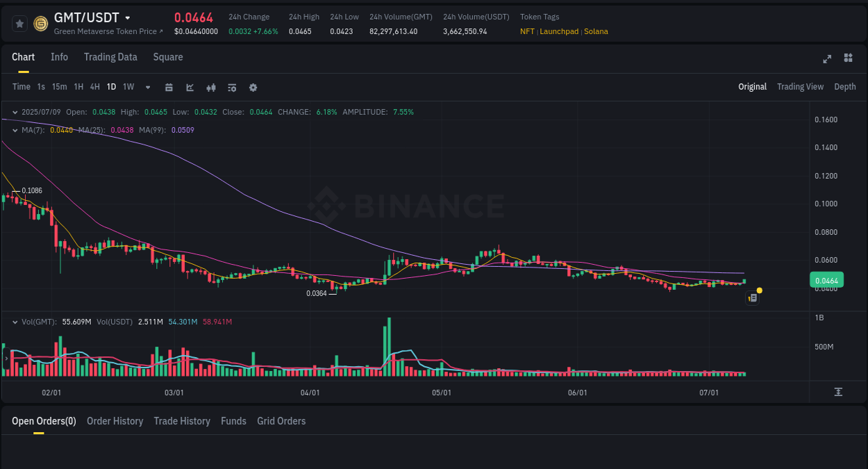Open the date range selector icon
The width and height of the screenshot is (868, 469).
(x=169, y=87)
